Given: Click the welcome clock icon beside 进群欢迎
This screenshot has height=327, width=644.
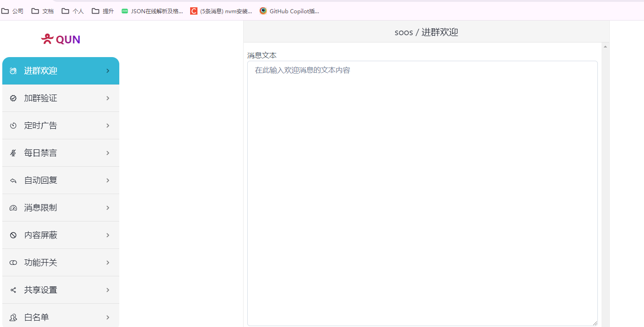Looking at the screenshot, I should (13, 71).
